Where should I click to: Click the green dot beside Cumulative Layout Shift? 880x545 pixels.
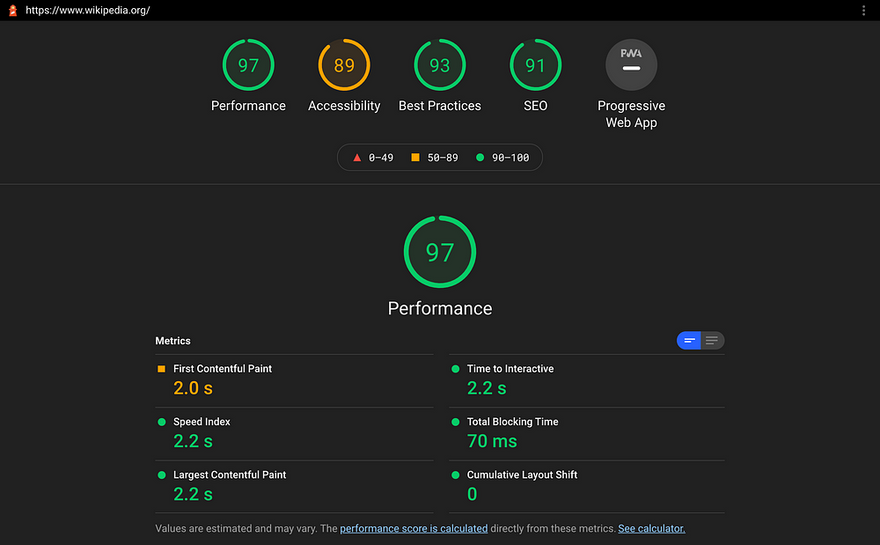coord(455,475)
